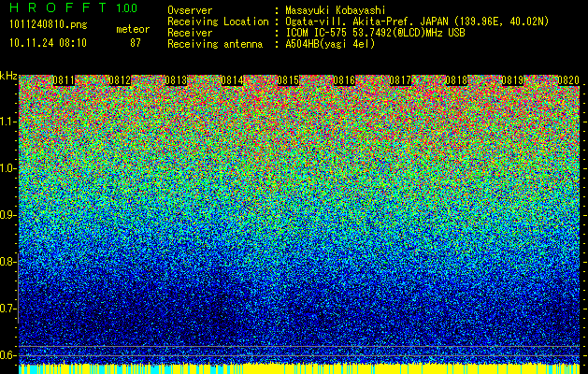Select antenna value A504HB(yagi 4el)
The width and height of the screenshot is (588, 374).
tap(330, 44)
